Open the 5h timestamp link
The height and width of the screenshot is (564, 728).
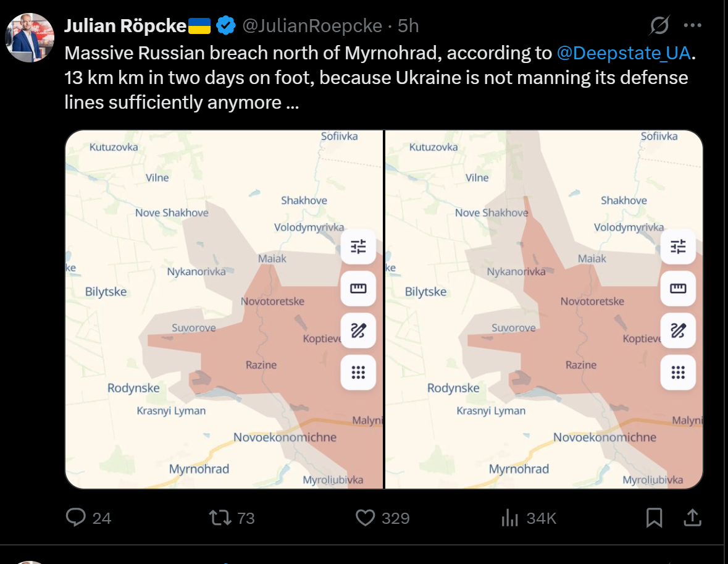[408, 26]
